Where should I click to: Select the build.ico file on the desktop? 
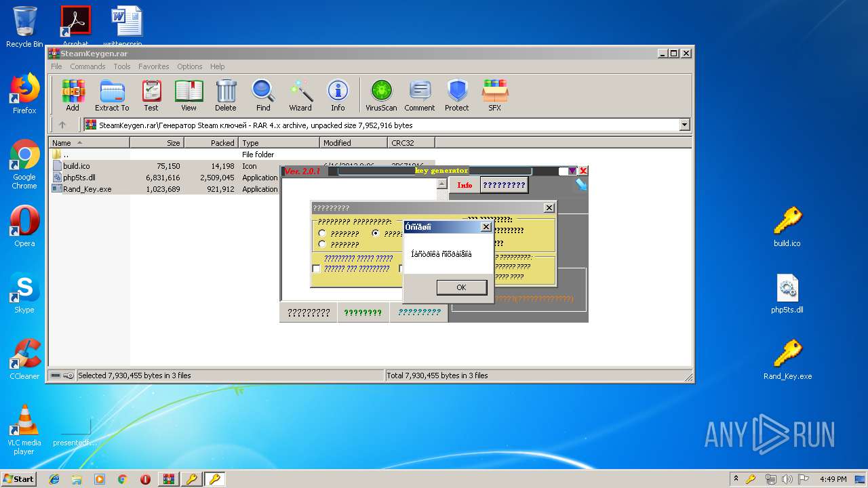pos(787,226)
